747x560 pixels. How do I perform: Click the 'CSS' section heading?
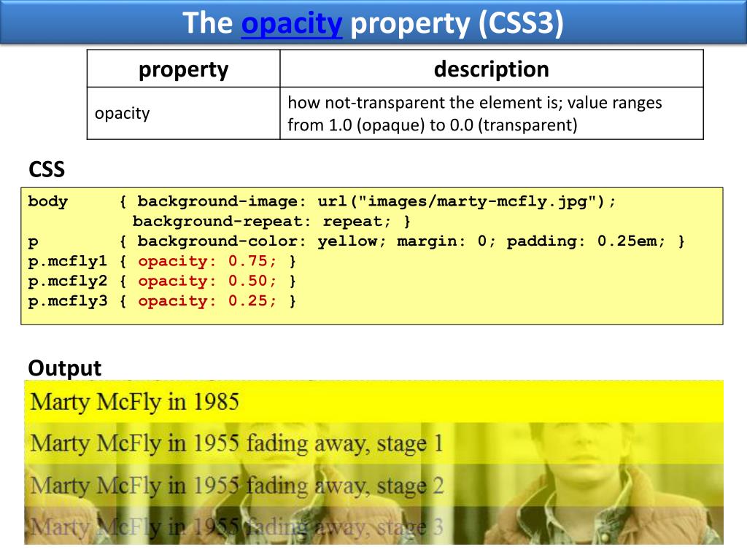coord(47,169)
